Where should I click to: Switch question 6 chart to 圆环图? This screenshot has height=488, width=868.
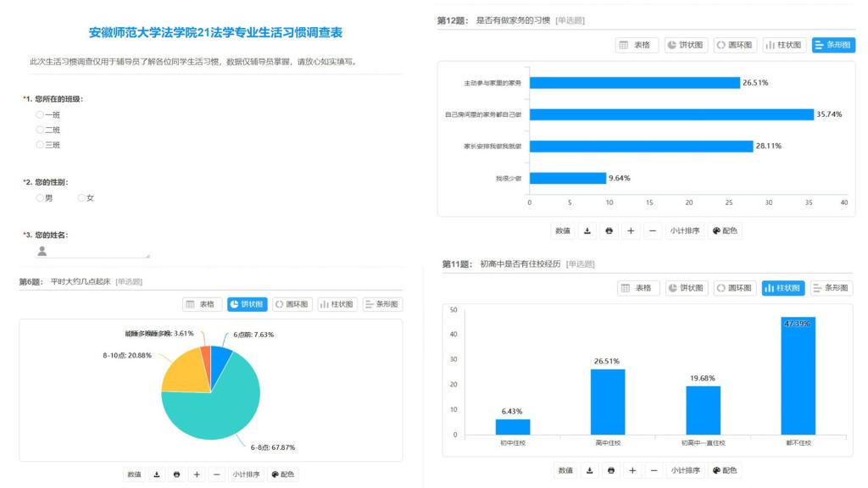pyautogui.click(x=292, y=304)
